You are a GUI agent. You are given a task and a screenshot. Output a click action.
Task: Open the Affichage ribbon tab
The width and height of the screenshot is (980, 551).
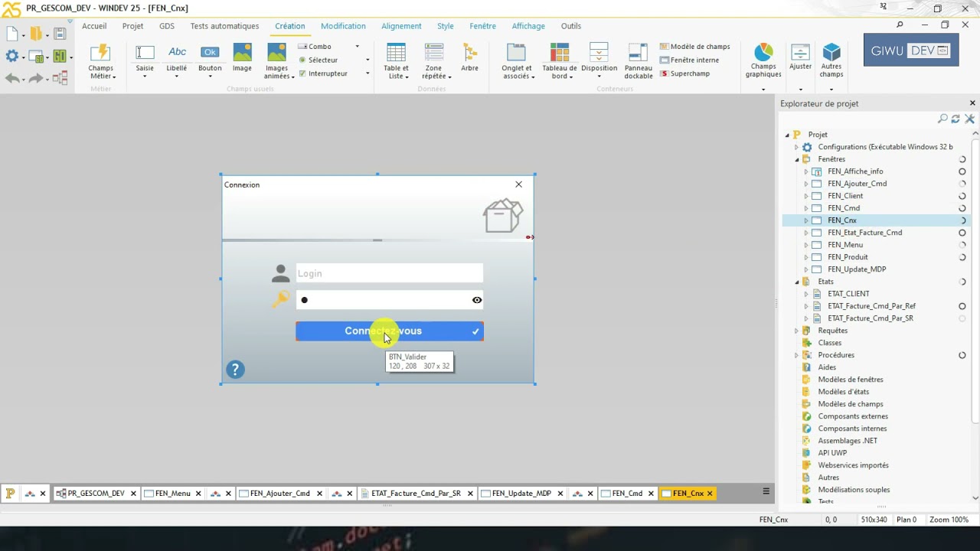[x=528, y=26]
